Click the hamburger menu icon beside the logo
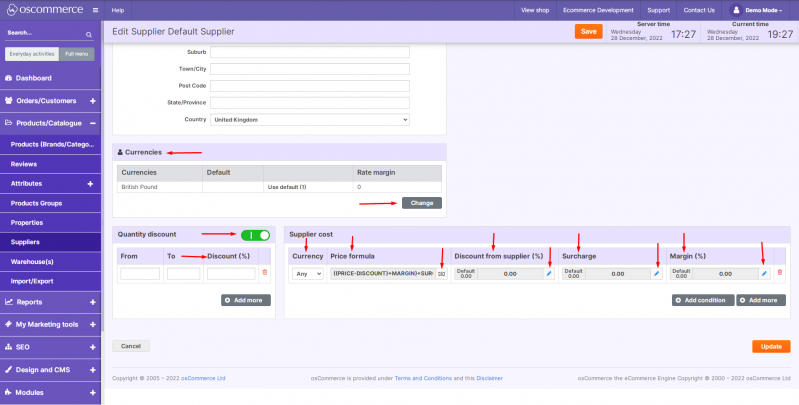 (x=93, y=9)
